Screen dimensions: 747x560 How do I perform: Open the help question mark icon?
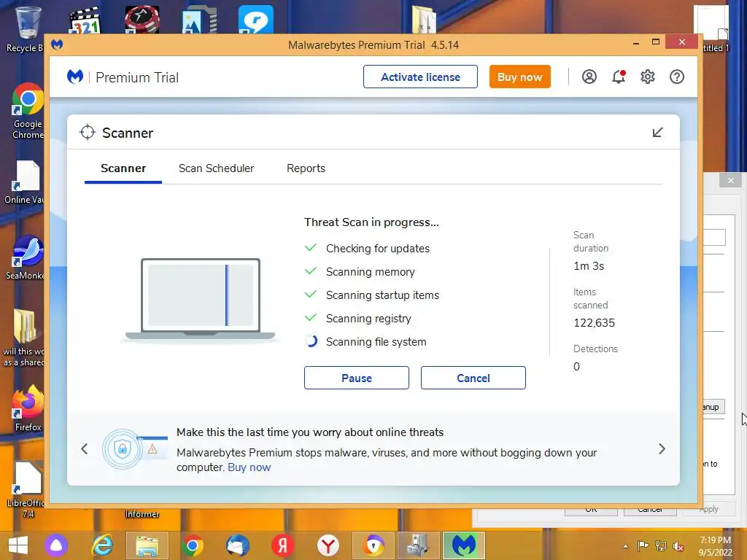tap(677, 77)
